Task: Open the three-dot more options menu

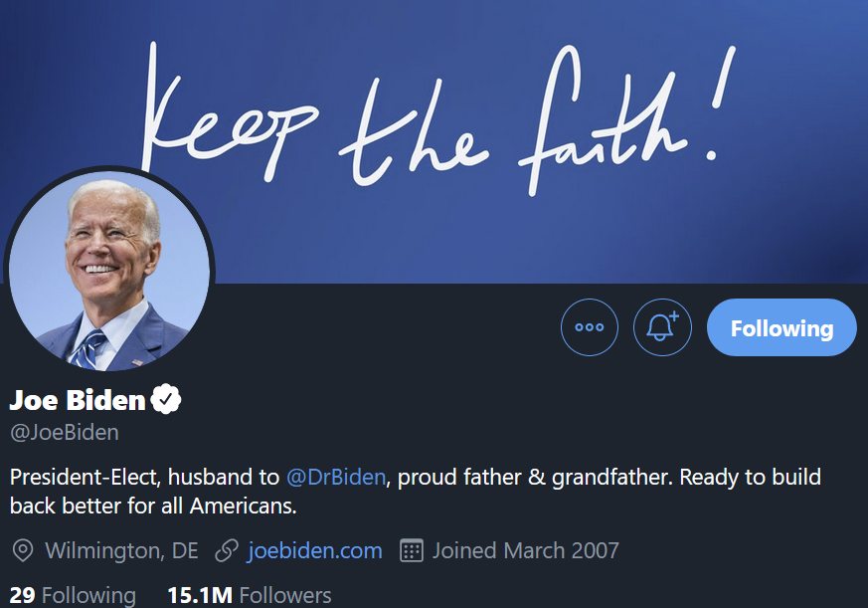Action: click(590, 327)
